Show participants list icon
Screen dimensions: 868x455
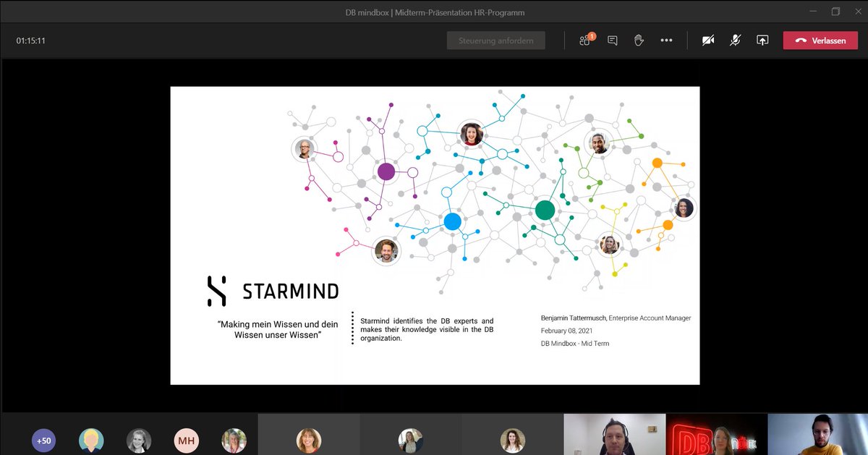585,41
